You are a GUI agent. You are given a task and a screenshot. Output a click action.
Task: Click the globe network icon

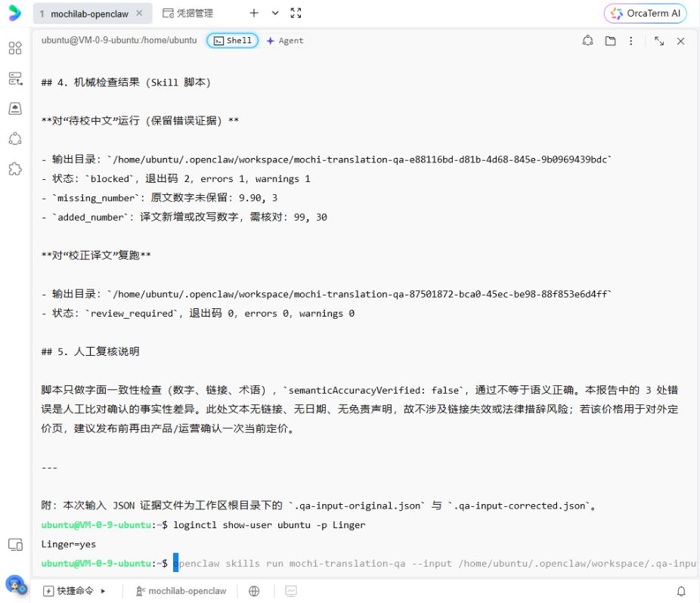tap(254, 591)
